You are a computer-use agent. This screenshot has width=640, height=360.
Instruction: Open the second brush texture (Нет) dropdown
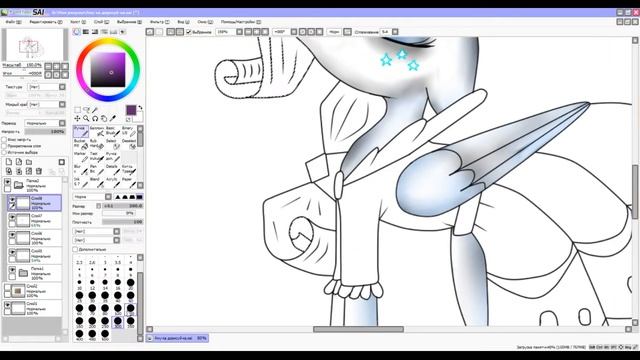coord(97,240)
